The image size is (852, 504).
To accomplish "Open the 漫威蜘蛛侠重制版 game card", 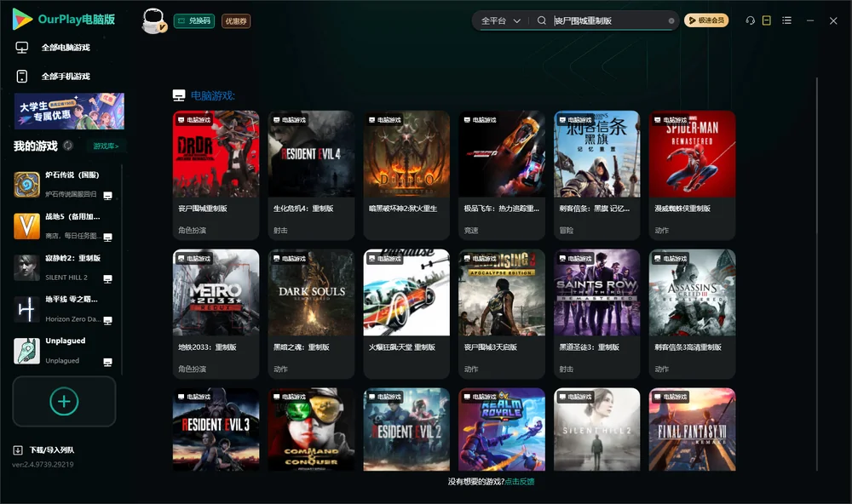I will pyautogui.click(x=692, y=175).
